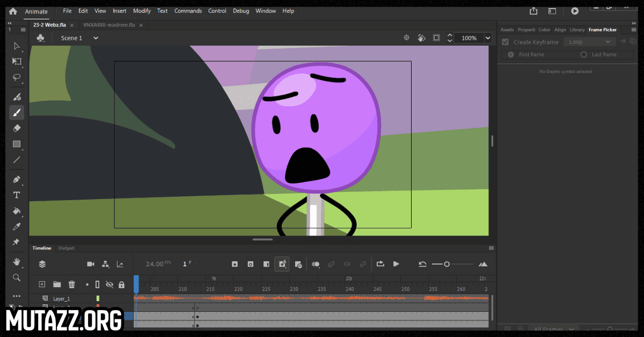Toggle onion skin mode in the timeline
644x337 pixels.
(x=316, y=264)
